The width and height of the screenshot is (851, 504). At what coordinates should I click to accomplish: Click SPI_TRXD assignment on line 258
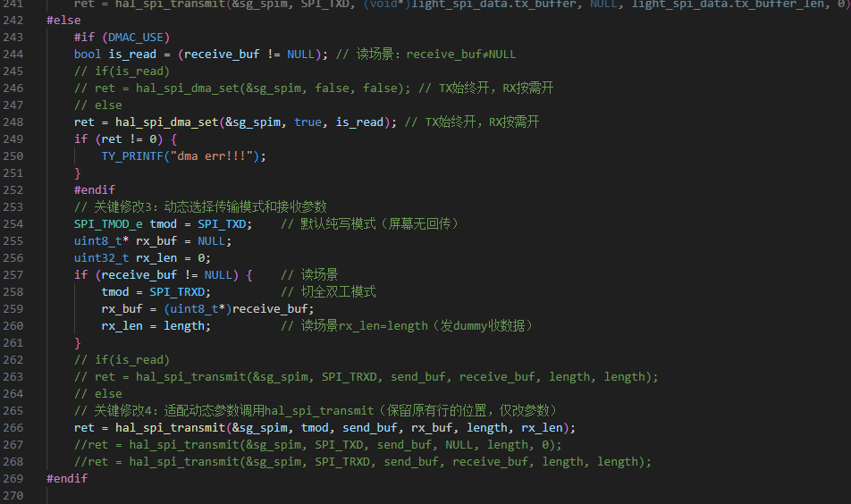coord(177,292)
